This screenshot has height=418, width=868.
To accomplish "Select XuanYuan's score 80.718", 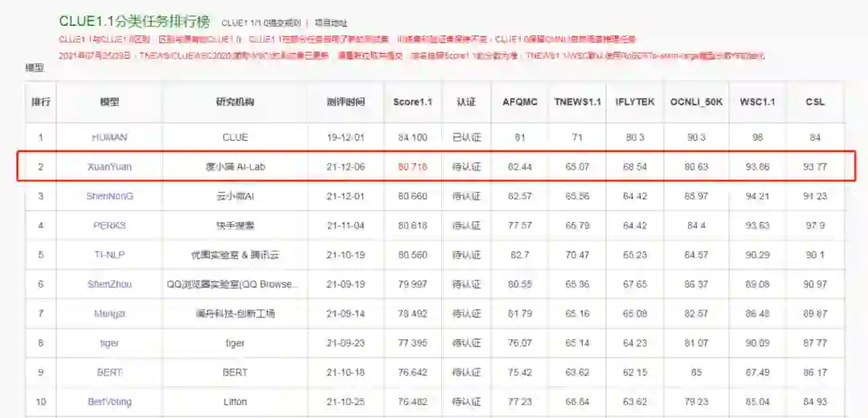I will tap(413, 166).
